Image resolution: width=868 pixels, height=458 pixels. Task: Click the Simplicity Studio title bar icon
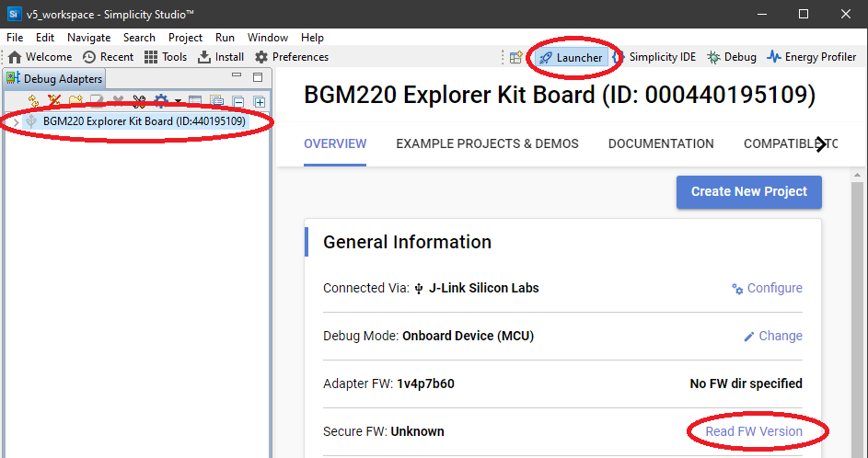(x=15, y=15)
